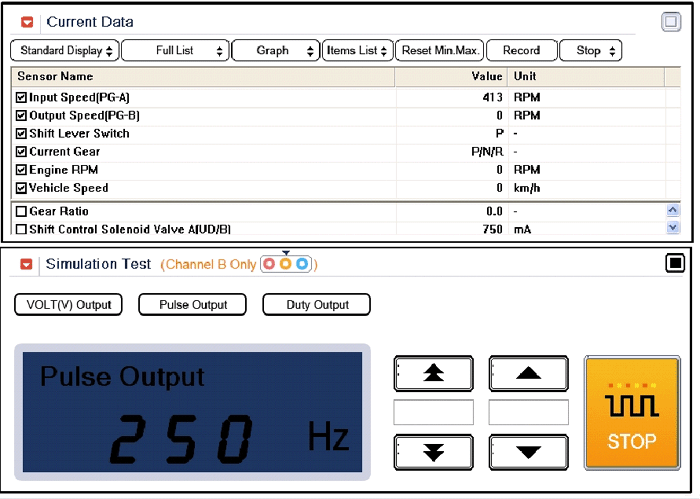Screen dimensions: 700x499
Task: Uncheck Shift Lever Switch sensor
Action: tap(21, 133)
